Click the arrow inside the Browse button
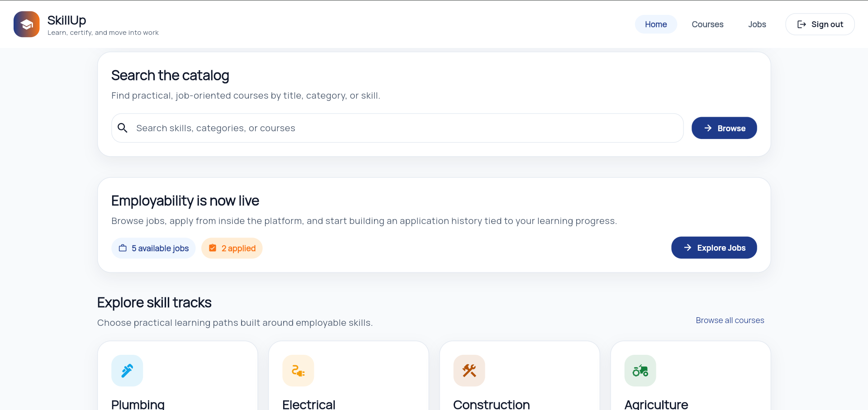Viewport: 868px width, 410px height. 708,128
